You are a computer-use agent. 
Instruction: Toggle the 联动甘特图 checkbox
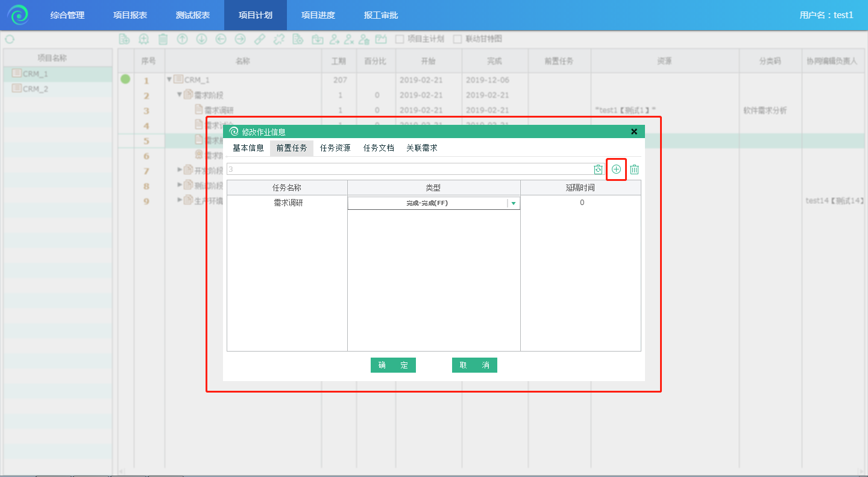point(458,39)
